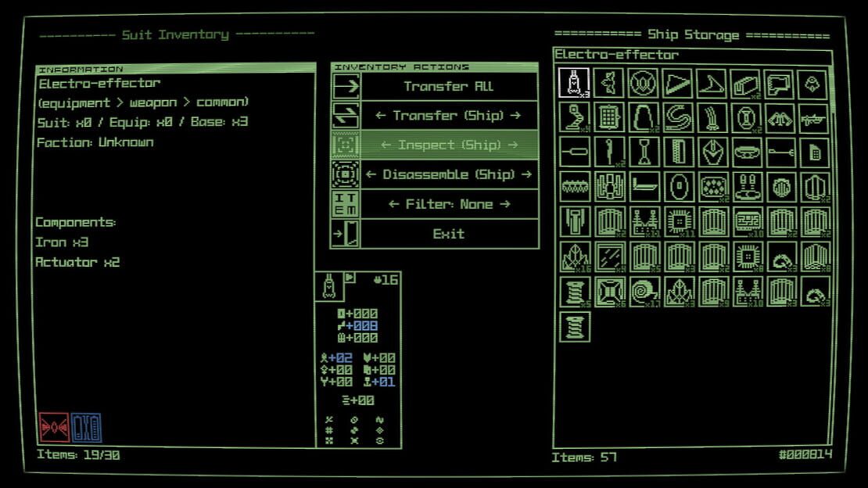The width and height of the screenshot is (868, 488).
Task: Cycle Filter: None with its left arrow
Action: (393, 204)
